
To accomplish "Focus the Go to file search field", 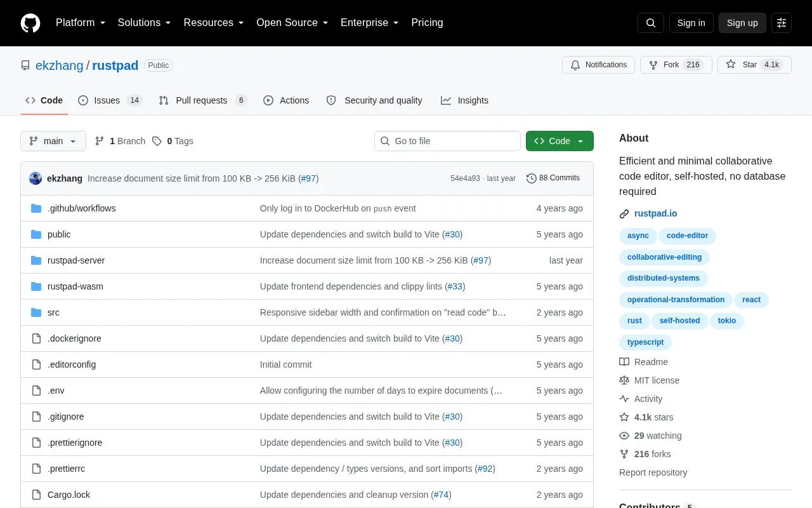I will pyautogui.click(x=447, y=141).
